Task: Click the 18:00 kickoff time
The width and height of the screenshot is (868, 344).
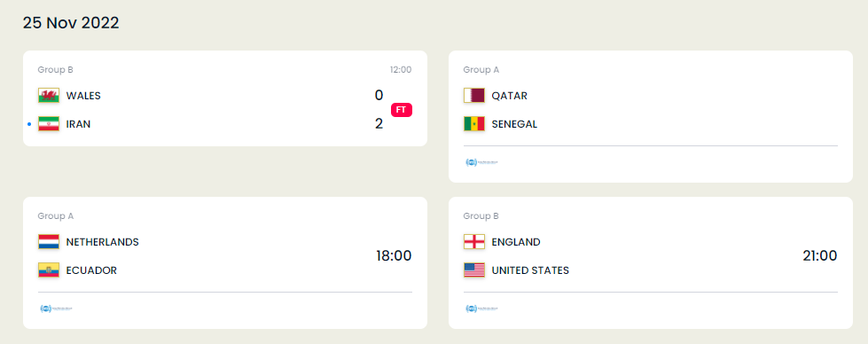Action: [395, 256]
